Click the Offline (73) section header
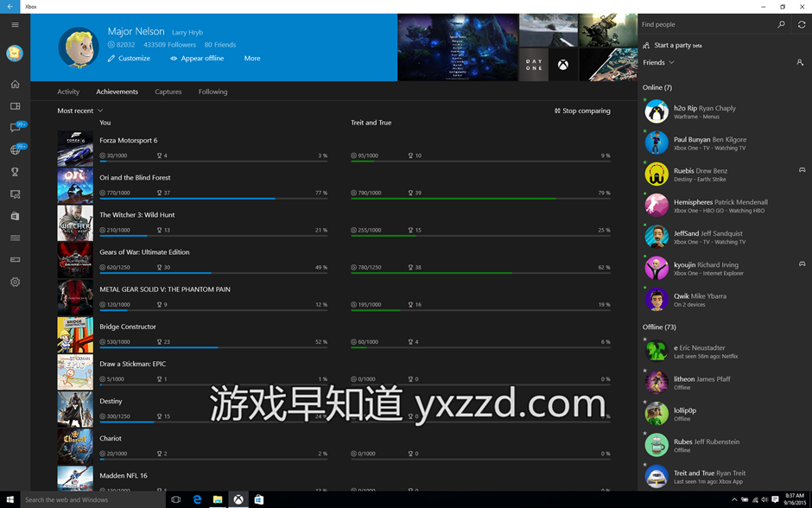Viewport: 812px width, 508px height. (x=659, y=327)
